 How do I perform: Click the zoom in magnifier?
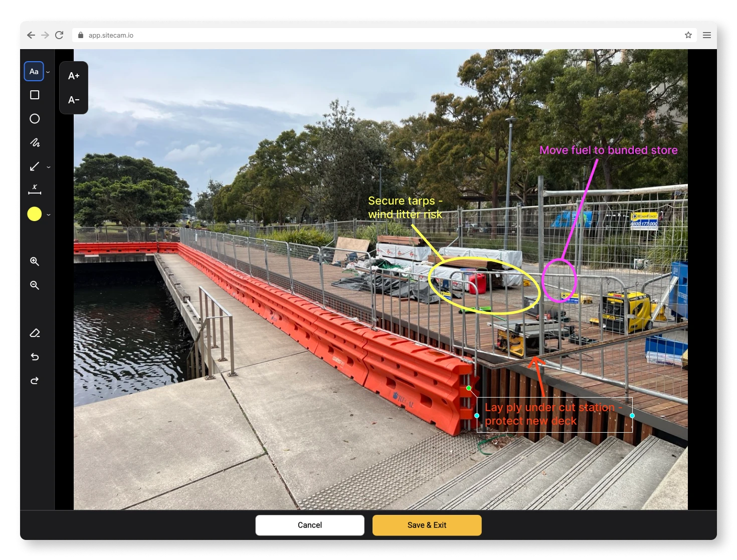tap(35, 261)
